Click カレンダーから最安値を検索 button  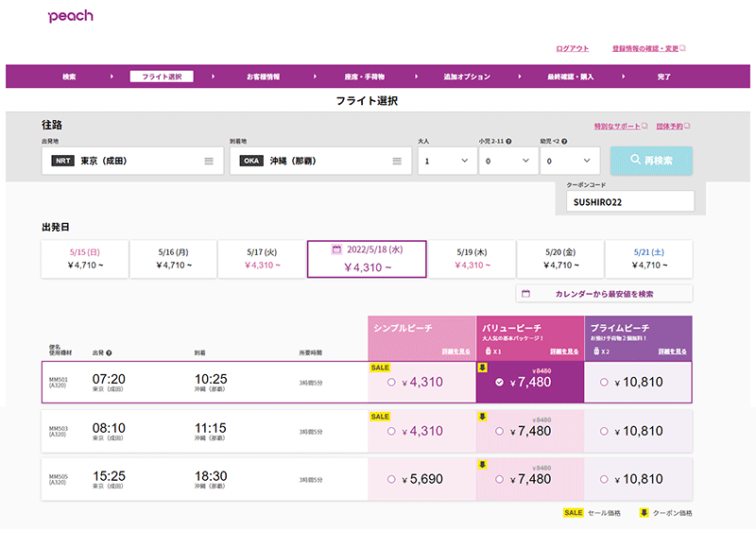point(604,294)
